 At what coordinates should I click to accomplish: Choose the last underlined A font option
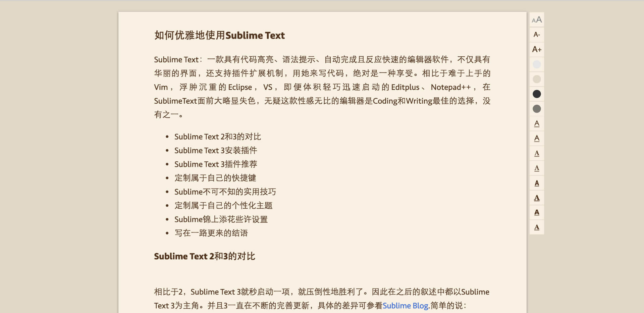[537, 227]
